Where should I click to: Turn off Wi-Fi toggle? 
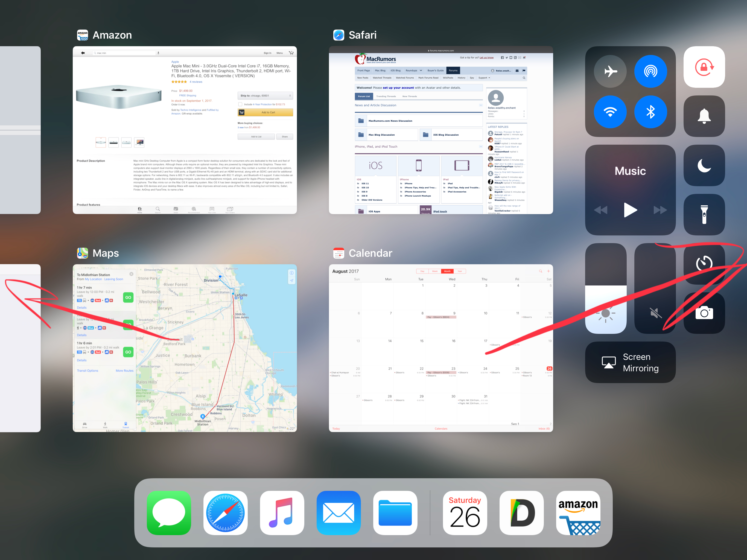(x=610, y=112)
